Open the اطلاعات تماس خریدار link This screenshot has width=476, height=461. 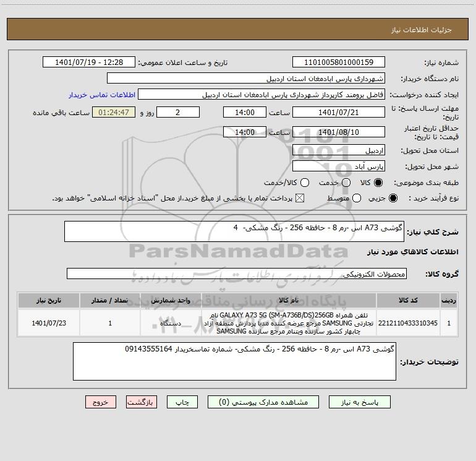coord(102,95)
